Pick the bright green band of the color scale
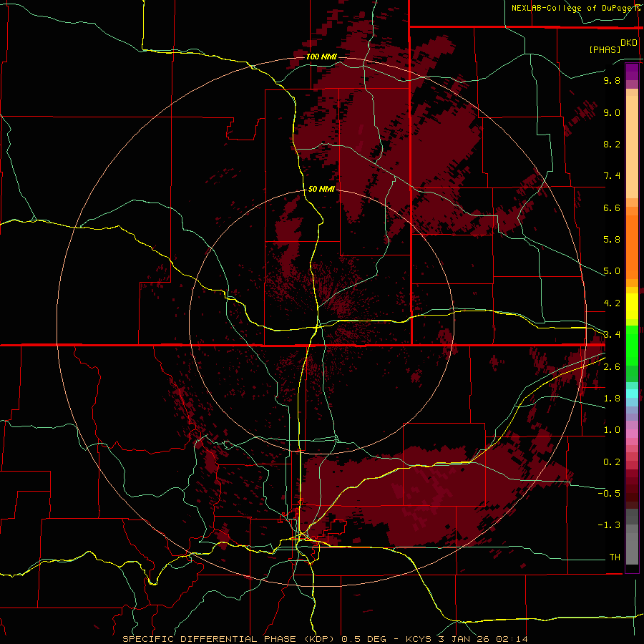 pos(632,346)
